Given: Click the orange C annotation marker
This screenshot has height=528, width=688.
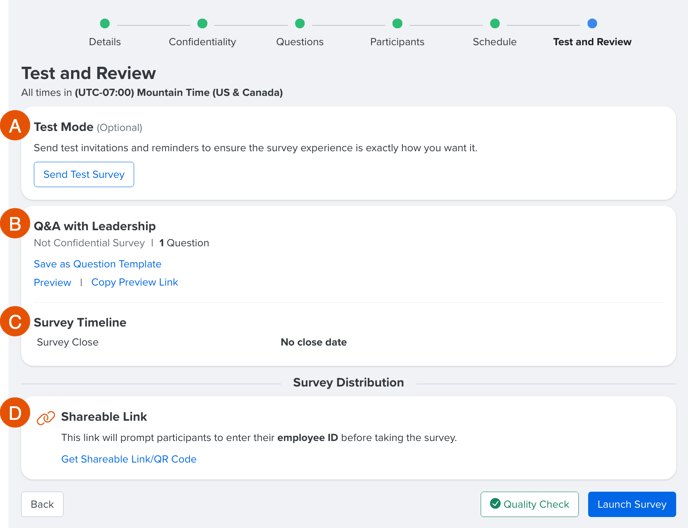Looking at the screenshot, I should click(15, 321).
